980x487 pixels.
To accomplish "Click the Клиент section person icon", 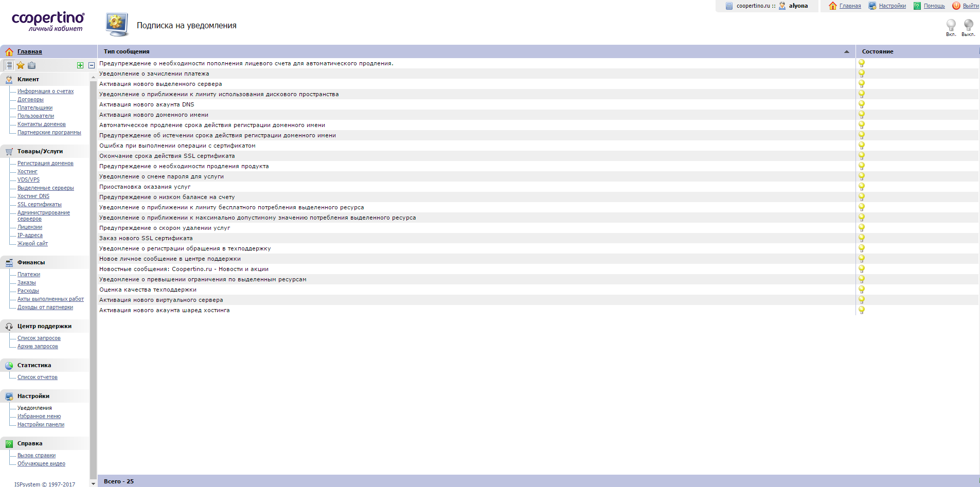I will click(9, 79).
